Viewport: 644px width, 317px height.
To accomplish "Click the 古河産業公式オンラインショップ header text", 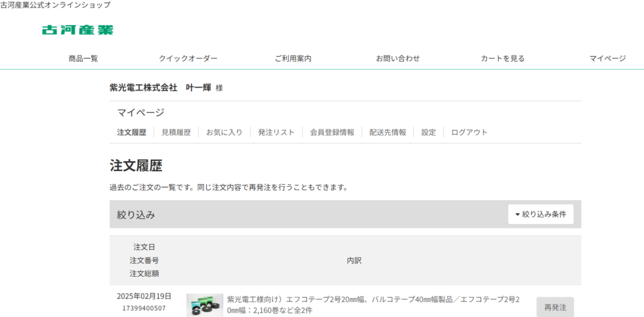I will (x=55, y=5).
